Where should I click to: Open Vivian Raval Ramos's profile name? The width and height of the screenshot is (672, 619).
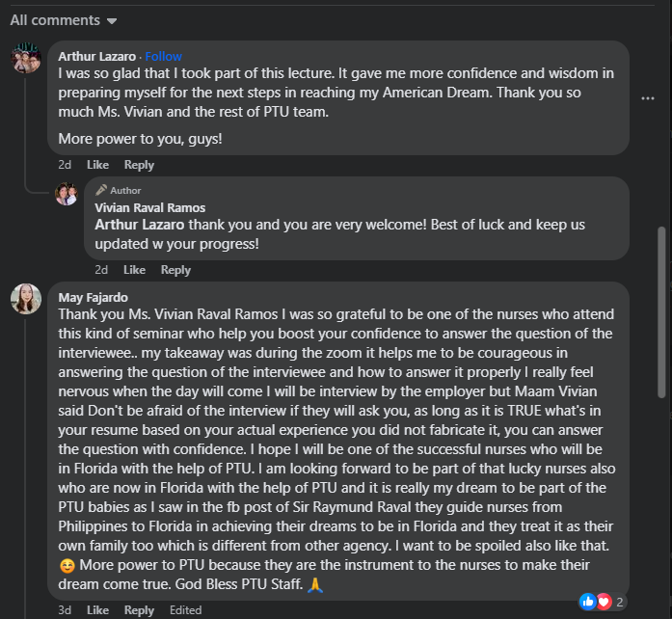pos(151,207)
